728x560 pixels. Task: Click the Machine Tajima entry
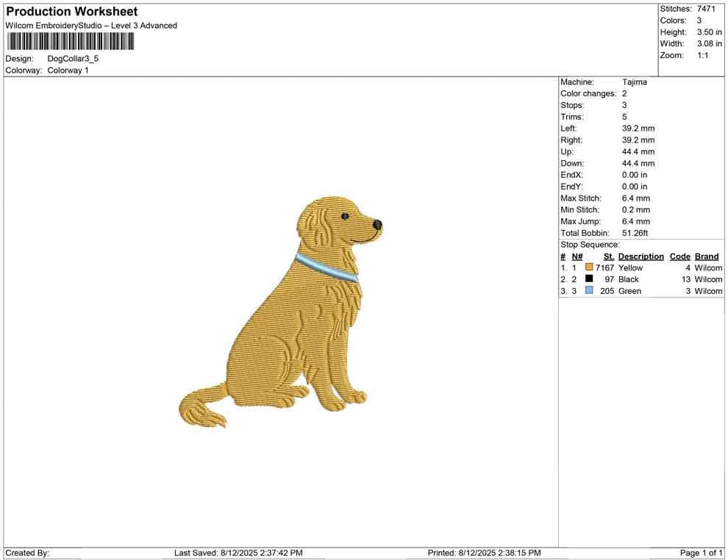click(x=636, y=82)
